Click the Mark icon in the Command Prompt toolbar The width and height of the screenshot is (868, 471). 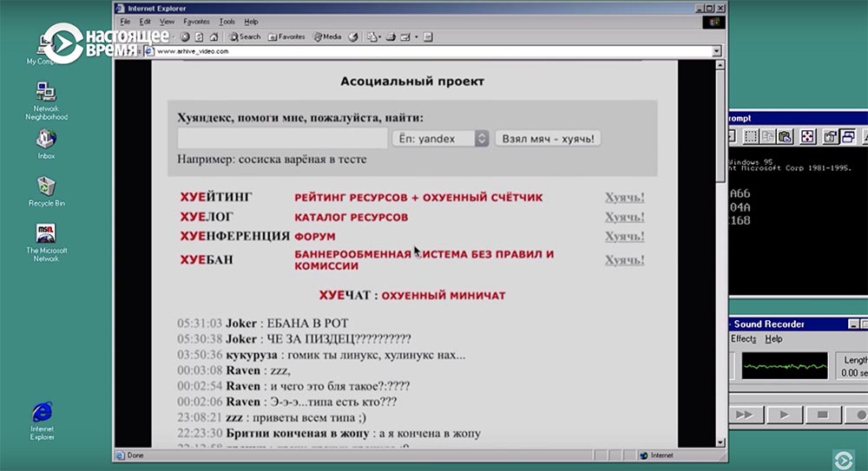pos(751,137)
